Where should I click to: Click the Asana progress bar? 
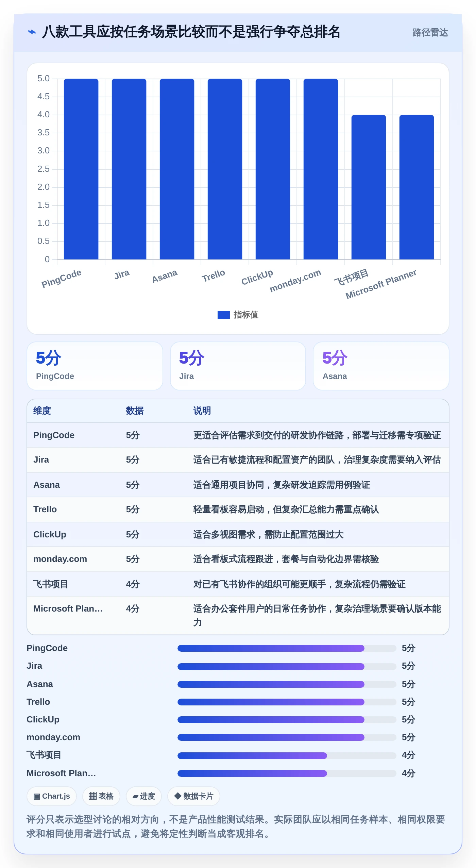pyautogui.click(x=287, y=684)
